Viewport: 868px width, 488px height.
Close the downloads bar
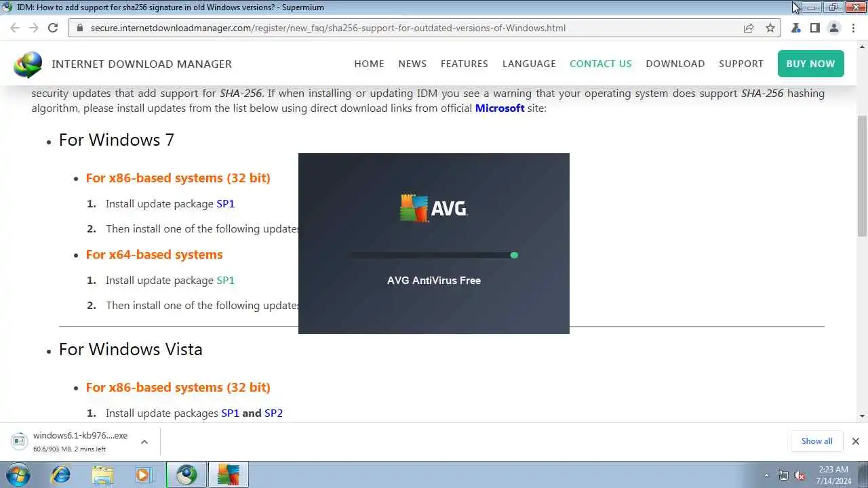click(x=856, y=441)
